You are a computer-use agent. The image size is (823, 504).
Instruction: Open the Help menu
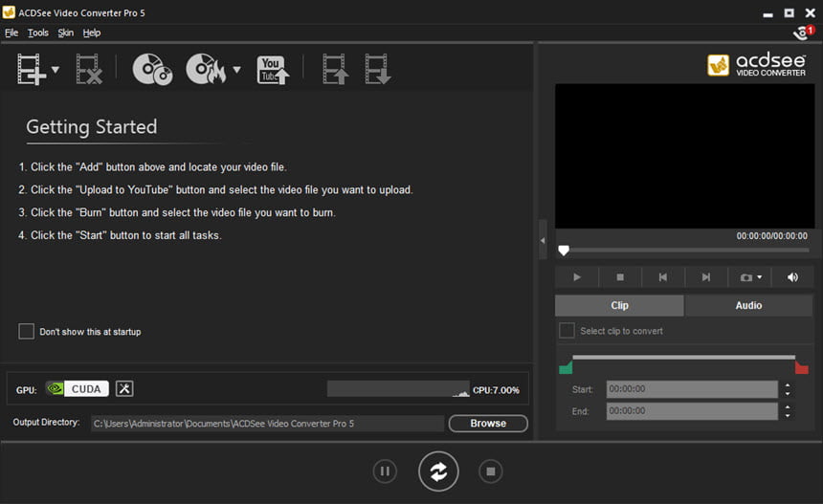[x=91, y=33]
